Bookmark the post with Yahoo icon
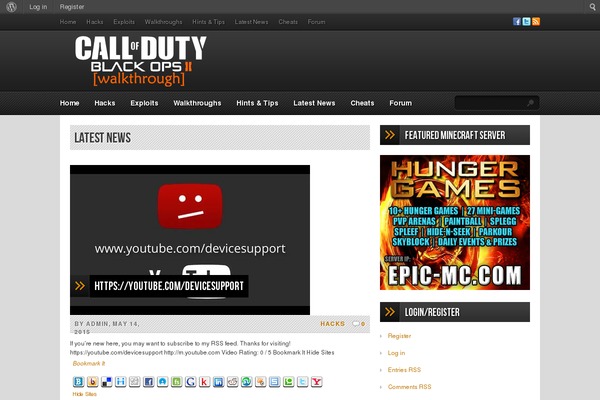Screen dimensions: 600x400 tap(316, 382)
